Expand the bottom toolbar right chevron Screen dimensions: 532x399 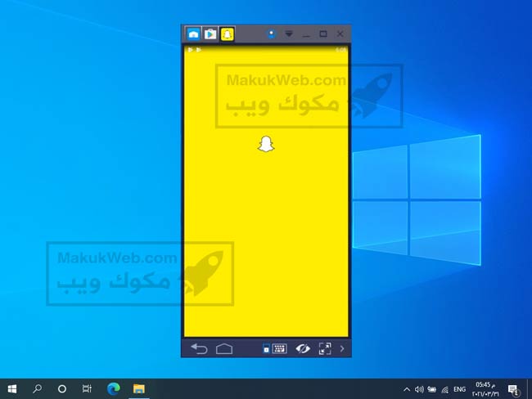tap(342, 349)
